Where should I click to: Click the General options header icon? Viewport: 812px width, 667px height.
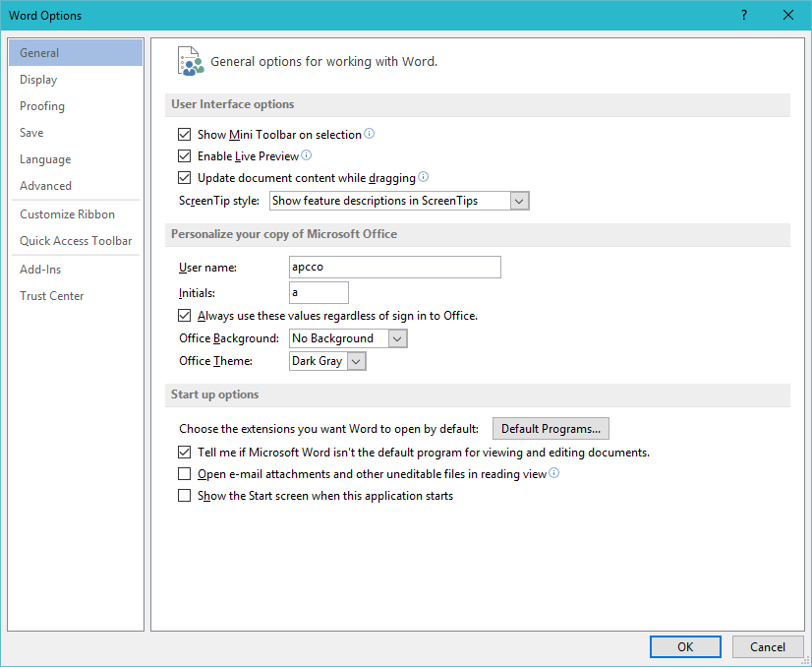coord(191,61)
